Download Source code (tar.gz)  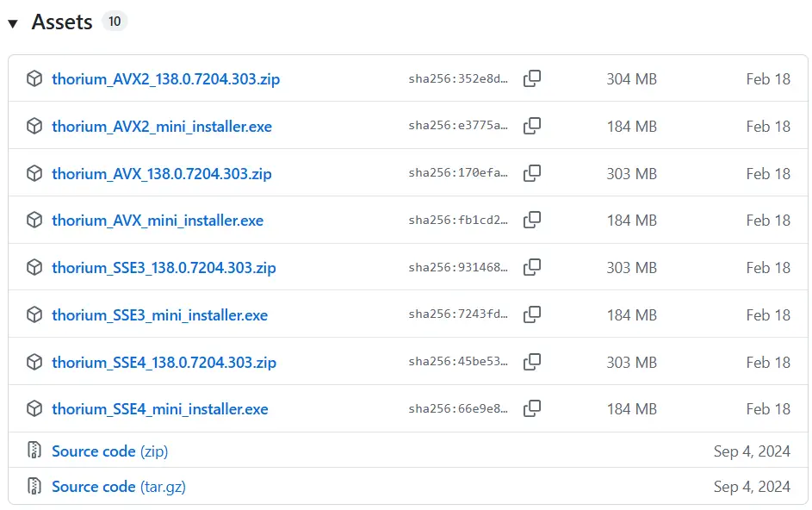click(118, 487)
